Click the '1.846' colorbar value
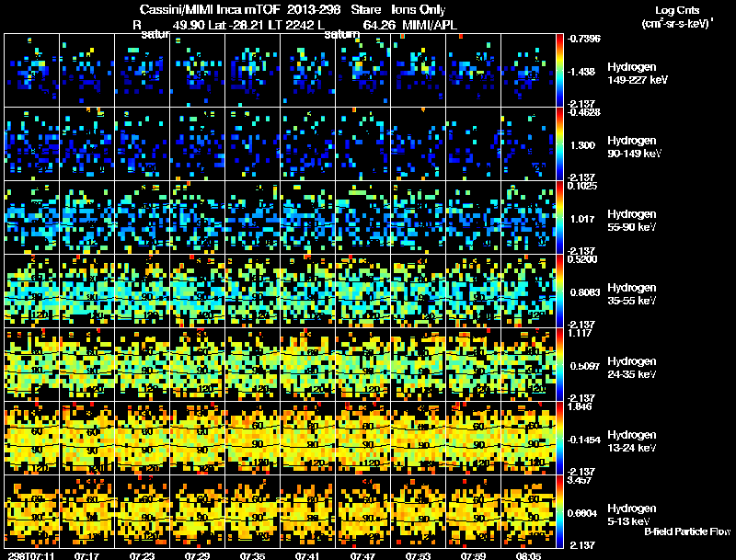The height and width of the screenshot is (560, 736). tap(580, 406)
